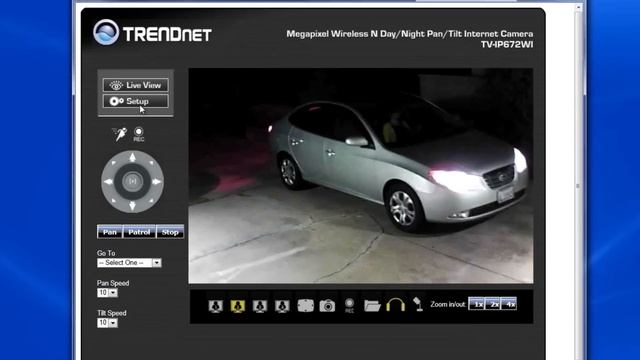This screenshot has height=360, width=640.
Task: Set zoom to 1x
Action: [x=476, y=304]
